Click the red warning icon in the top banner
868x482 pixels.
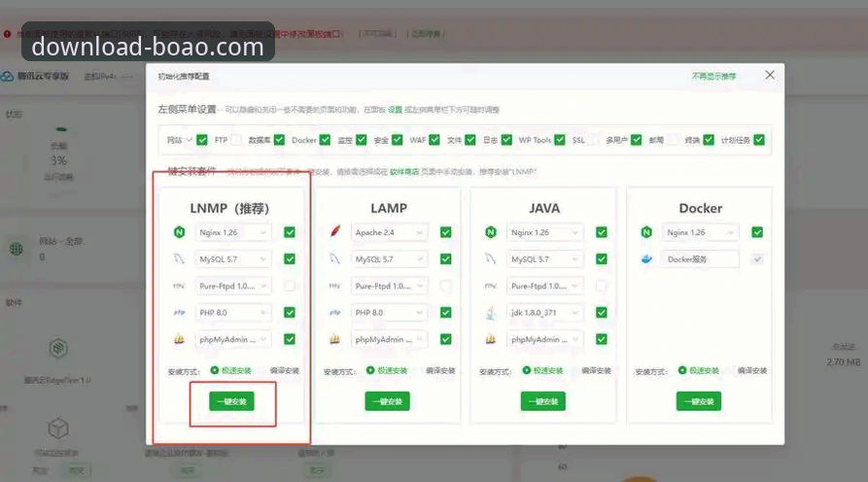point(7,34)
